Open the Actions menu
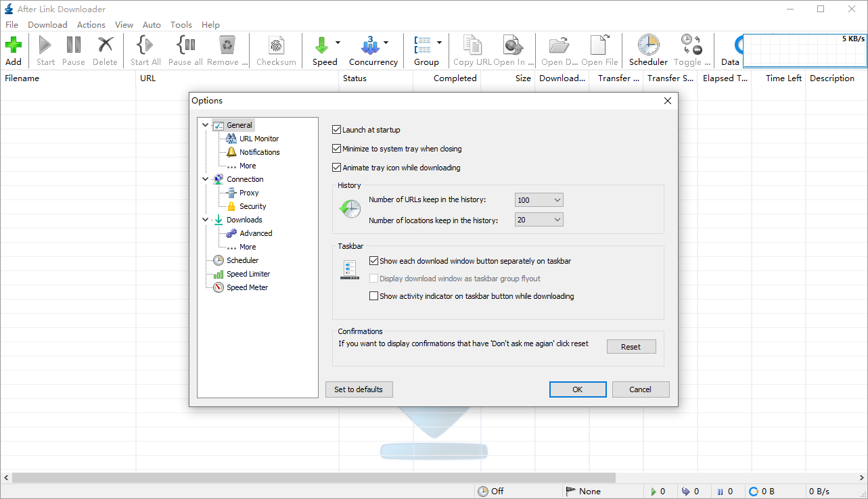 point(91,24)
